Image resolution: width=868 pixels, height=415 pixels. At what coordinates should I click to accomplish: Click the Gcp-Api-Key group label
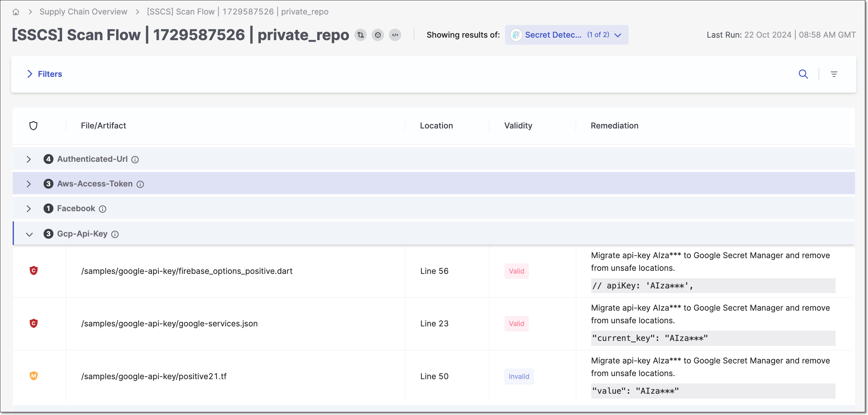tap(82, 234)
